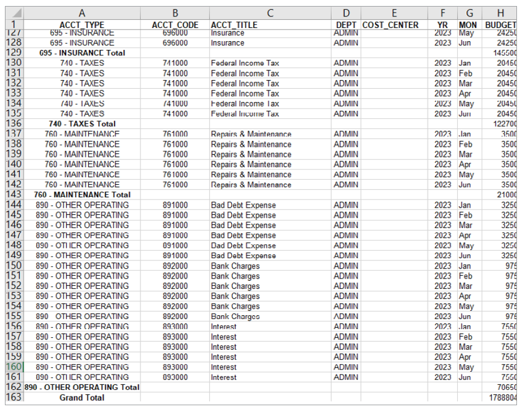Click 'Bad Debt Expense' in row 144
523x420 pixels.
[270, 205]
